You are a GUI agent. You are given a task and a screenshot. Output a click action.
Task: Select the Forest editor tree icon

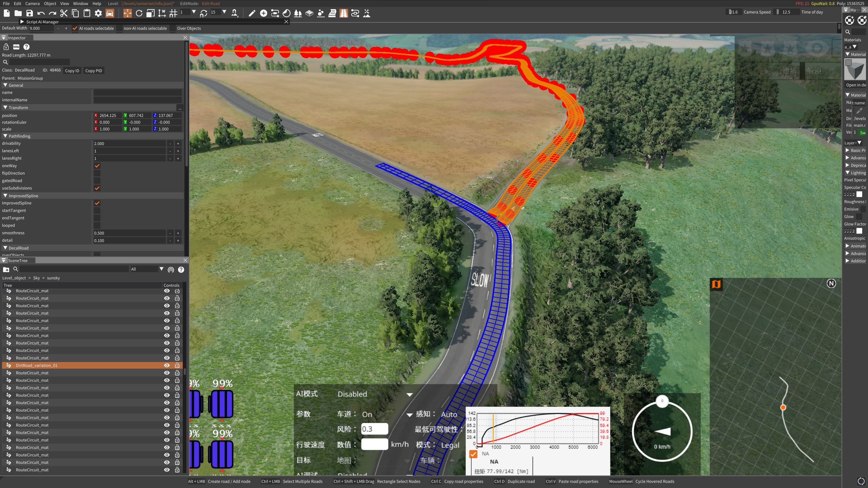[298, 13]
